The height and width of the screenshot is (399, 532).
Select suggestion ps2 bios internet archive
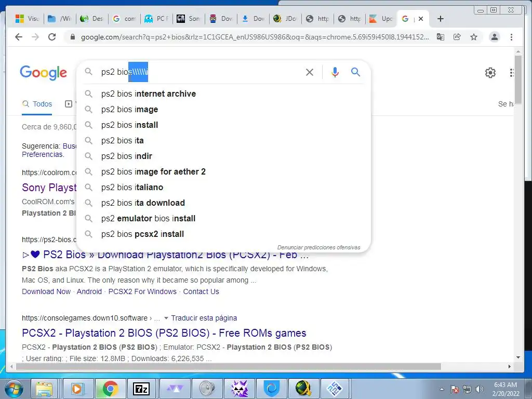point(224,94)
